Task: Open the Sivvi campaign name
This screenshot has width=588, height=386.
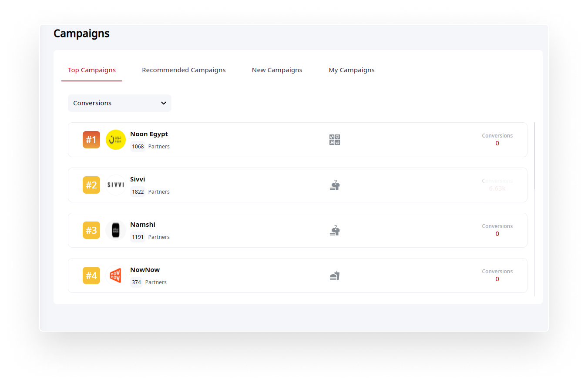Action: pyautogui.click(x=138, y=179)
